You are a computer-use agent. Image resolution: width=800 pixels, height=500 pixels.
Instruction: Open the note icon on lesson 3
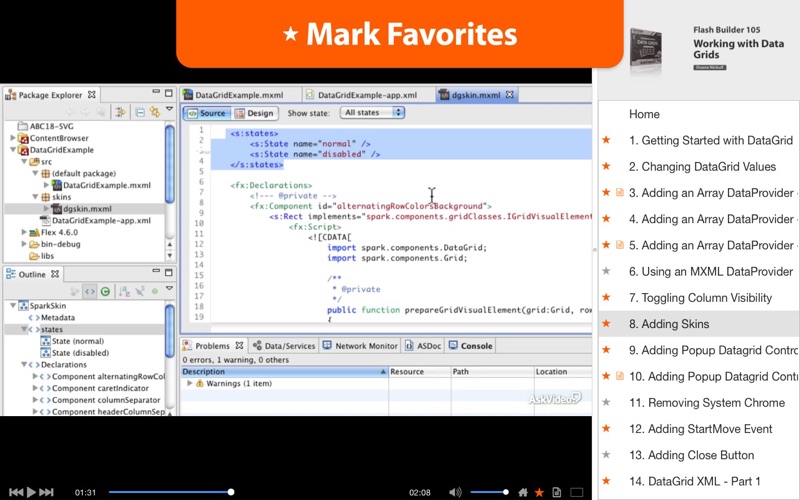[620, 192]
